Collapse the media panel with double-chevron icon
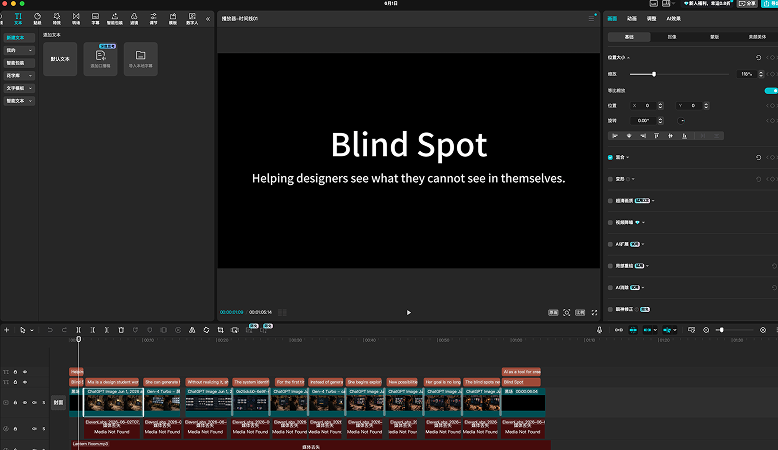Viewport: 778px width, 450px height. tap(208, 19)
